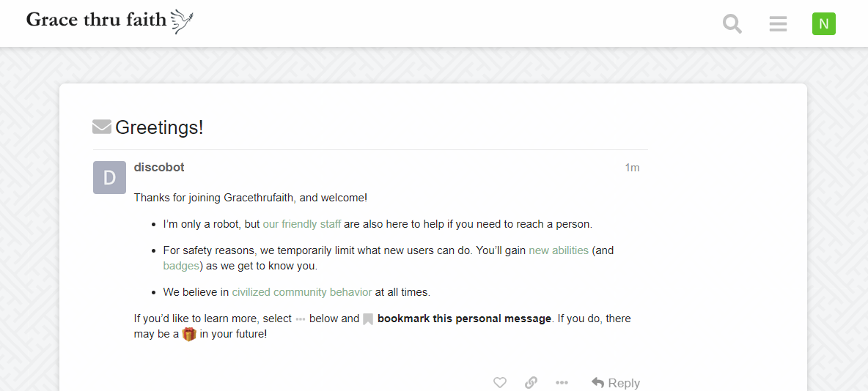Click the 1m post timestamp

click(x=632, y=168)
